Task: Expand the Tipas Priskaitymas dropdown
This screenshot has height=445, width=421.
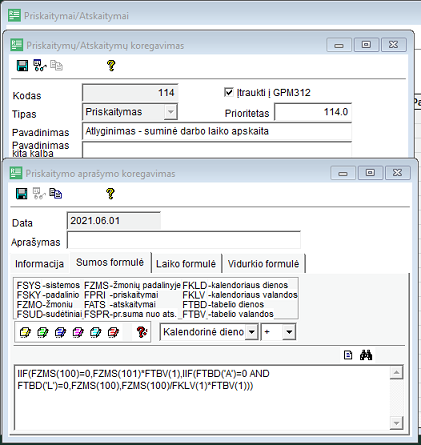Action: 171,112
